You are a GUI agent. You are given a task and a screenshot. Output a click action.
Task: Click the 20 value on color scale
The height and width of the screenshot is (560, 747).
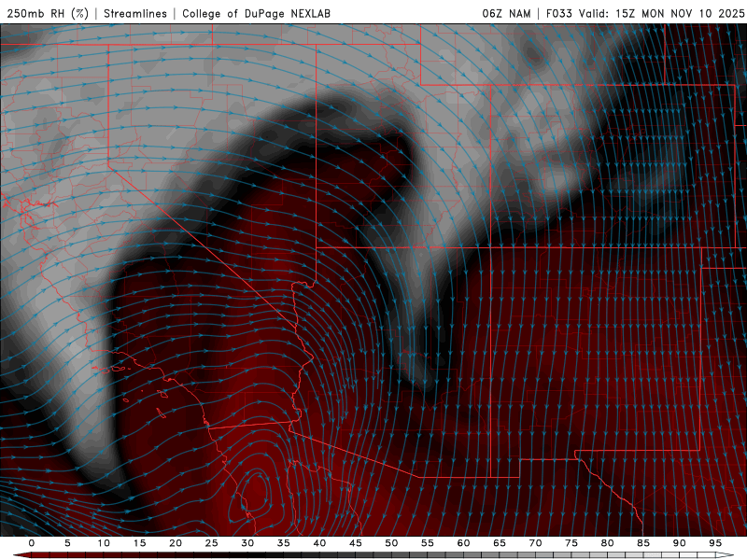click(x=176, y=543)
